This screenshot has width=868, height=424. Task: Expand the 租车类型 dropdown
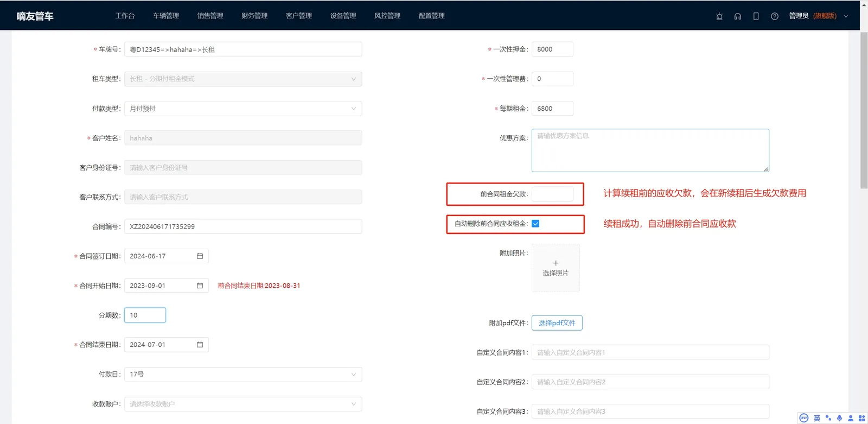click(243, 79)
